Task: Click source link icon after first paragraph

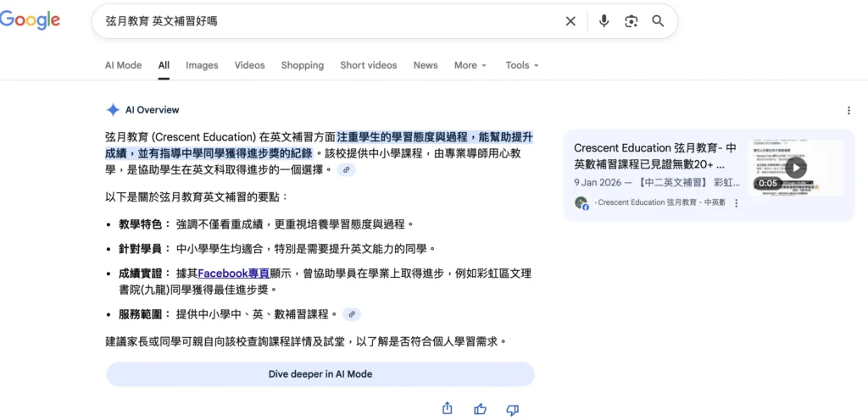Action: click(346, 169)
